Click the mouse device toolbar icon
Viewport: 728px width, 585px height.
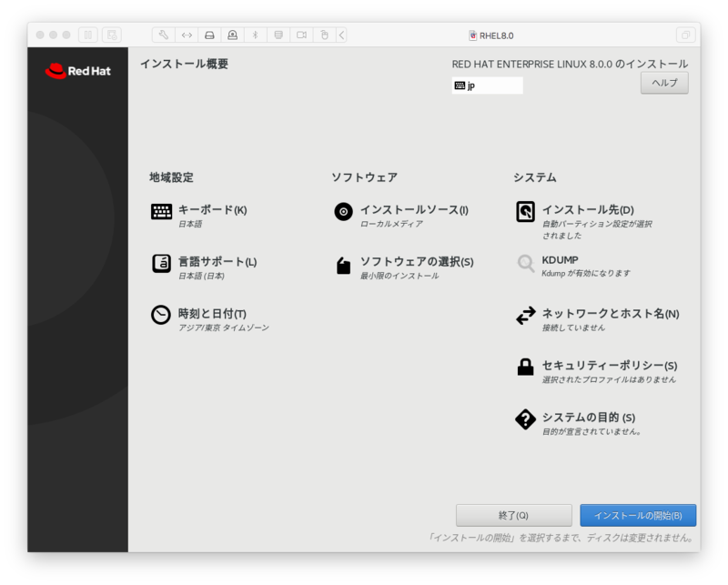tap(325, 35)
